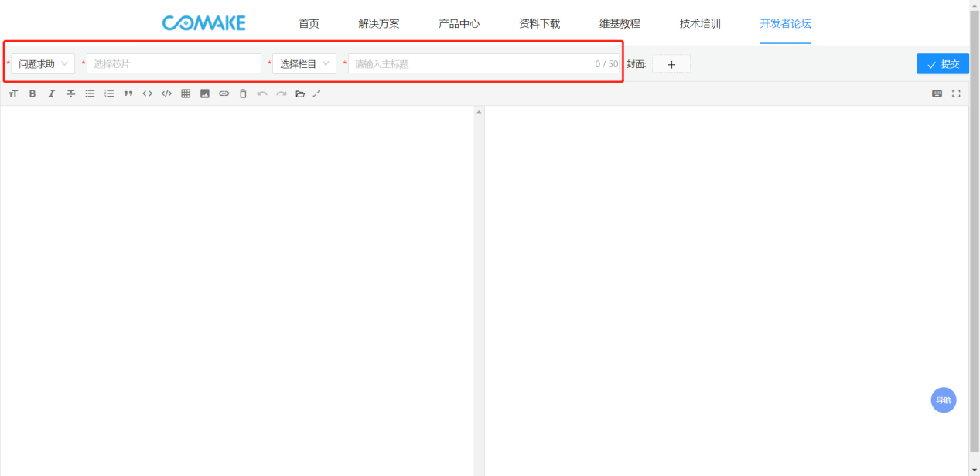Viewport: 980px width, 476px height.
Task: Toggle the keyboard shortcut panel icon
Action: (937, 93)
